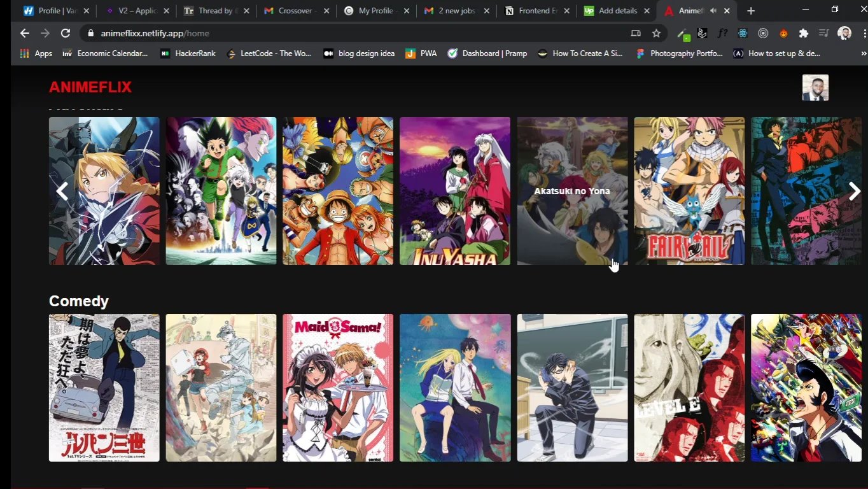Open the Chrome three-dot menu
Image resolution: width=868 pixels, height=489 pixels.
tap(864, 33)
